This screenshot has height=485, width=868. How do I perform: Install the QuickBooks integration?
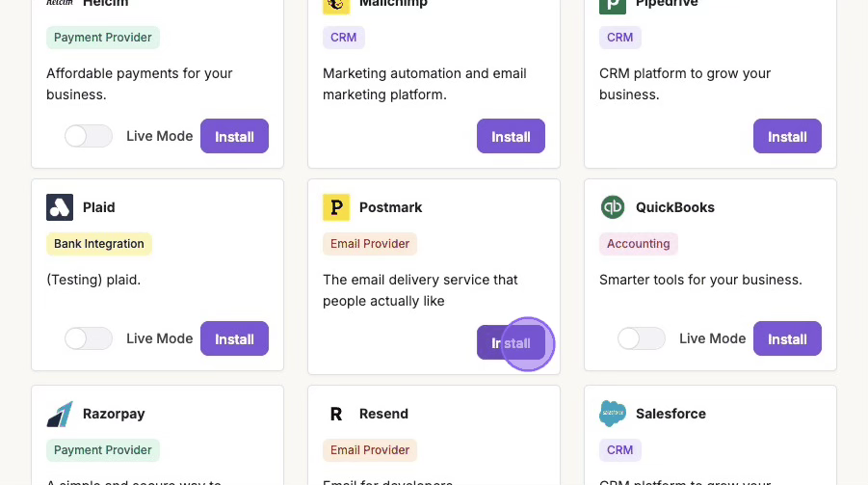tap(787, 338)
